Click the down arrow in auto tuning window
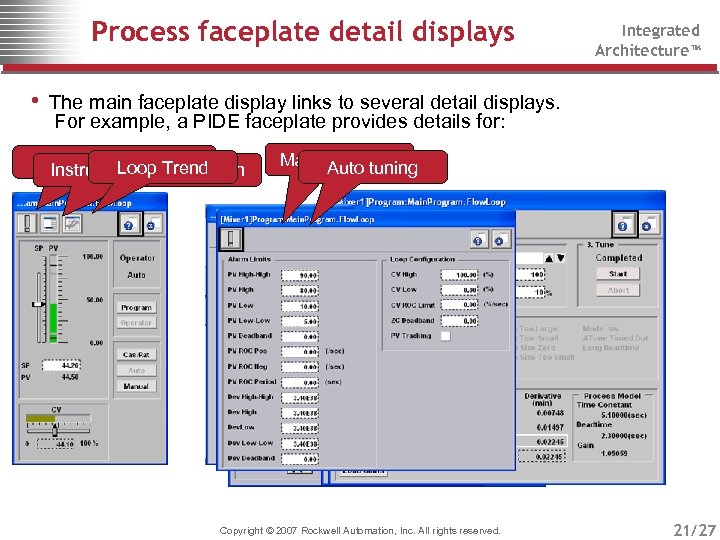The width and height of the screenshot is (720, 540). (560, 259)
